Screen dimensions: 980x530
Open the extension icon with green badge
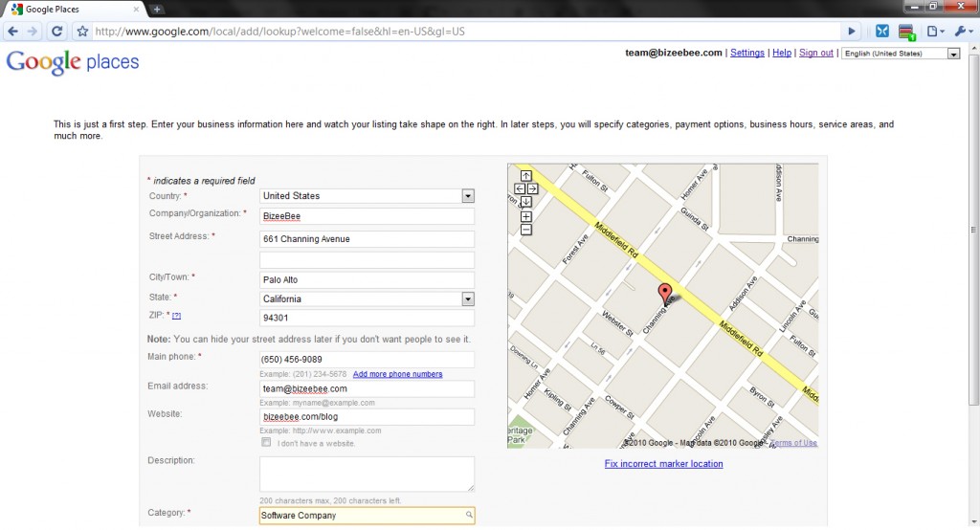(x=906, y=32)
